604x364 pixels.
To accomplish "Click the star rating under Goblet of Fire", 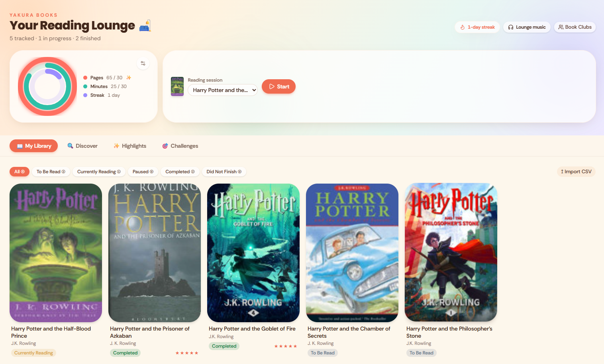I will click(286, 346).
